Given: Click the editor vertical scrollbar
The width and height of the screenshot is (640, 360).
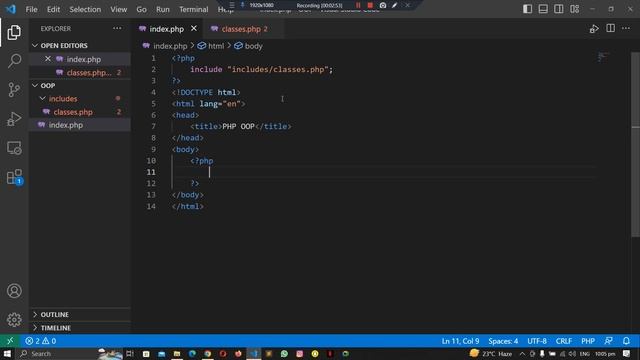Looking at the screenshot, I should pos(635,144).
